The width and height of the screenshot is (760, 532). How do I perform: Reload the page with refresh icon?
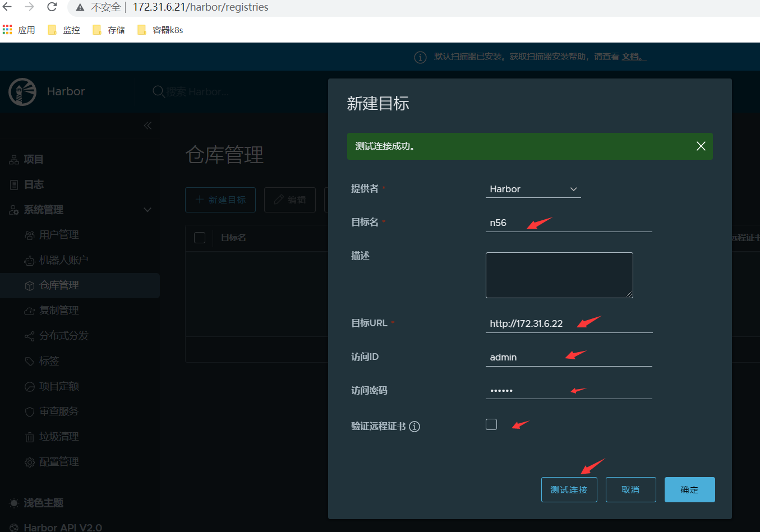(x=52, y=7)
